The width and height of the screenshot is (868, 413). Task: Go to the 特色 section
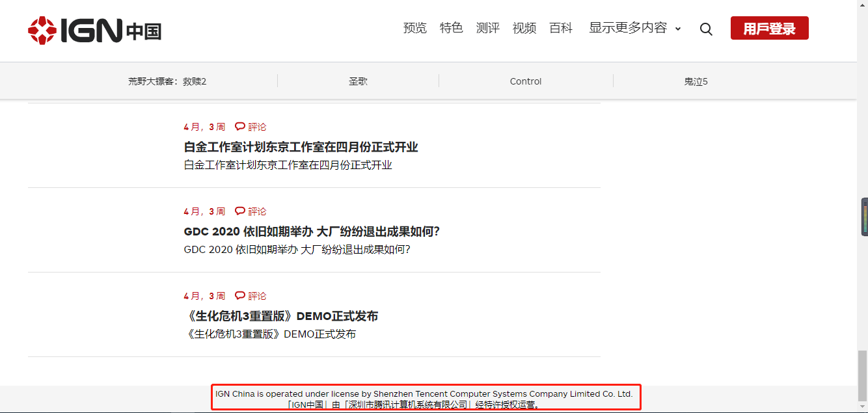[451, 28]
